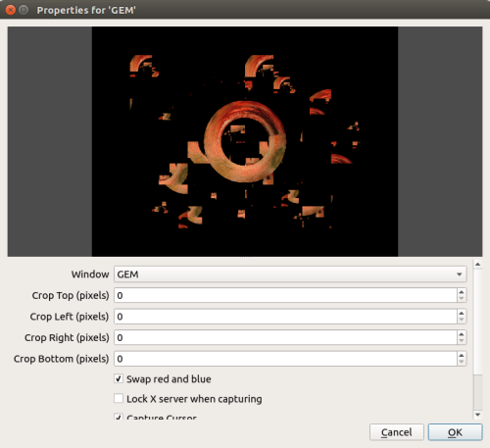The image size is (490, 448).
Task: Click scrollbar down arrow in properties list
Action: pos(477,415)
